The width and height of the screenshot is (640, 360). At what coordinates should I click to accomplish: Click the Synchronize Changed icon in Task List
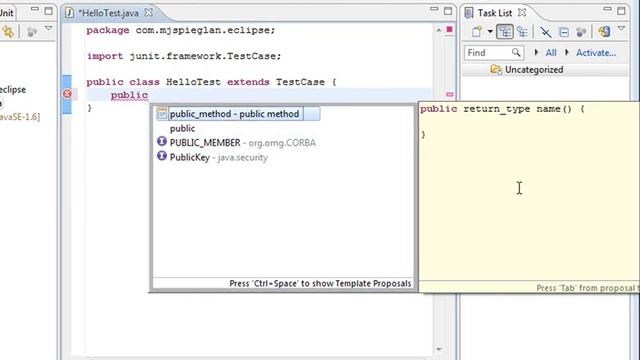[x=604, y=31]
